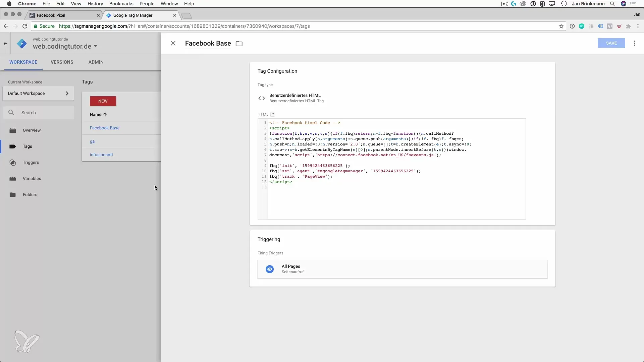Click the Triggers target icon
The width and height of the screenshot is (644, 362).
[13, 163]
